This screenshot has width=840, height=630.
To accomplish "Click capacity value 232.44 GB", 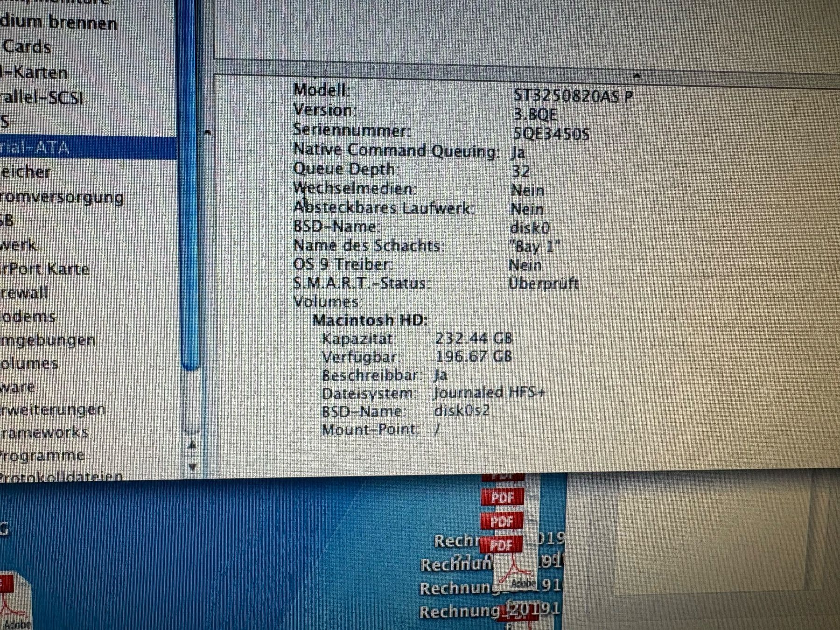I will tap(474, 338).
